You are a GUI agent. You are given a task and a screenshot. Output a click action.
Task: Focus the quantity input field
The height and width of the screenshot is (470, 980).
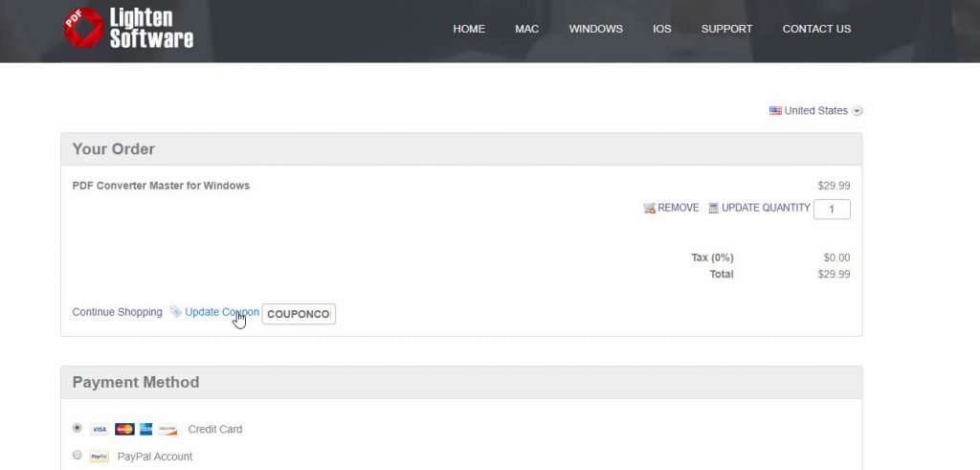[832, 210]
